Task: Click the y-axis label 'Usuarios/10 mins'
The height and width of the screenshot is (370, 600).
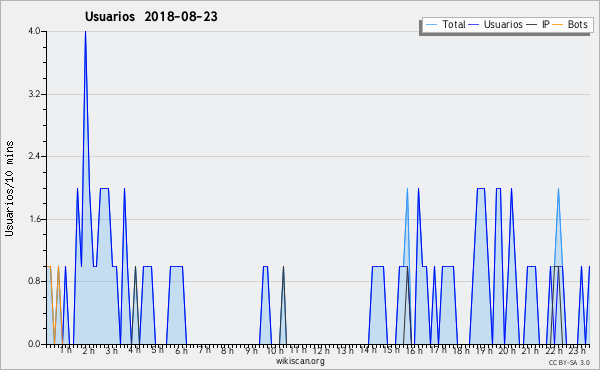Action: pos(9,188)
